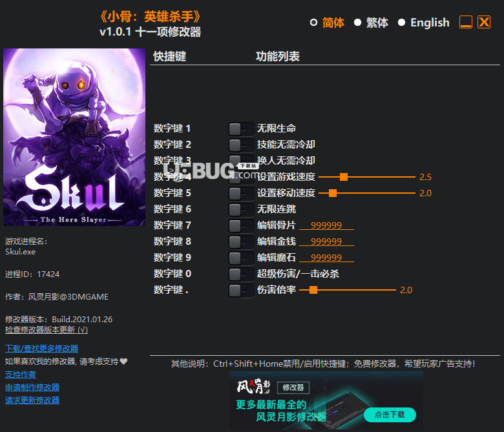
Task: Click 支持作者 link
Action: click(x=21, y=375)
